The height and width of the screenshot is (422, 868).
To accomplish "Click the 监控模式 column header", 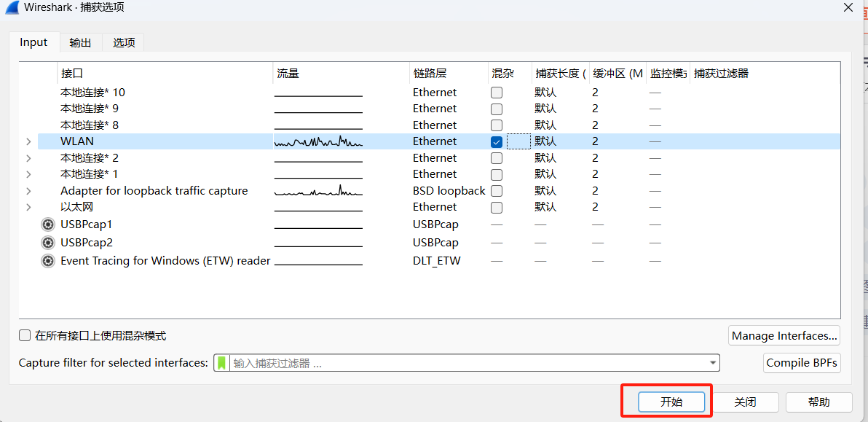I will (668, 74).
